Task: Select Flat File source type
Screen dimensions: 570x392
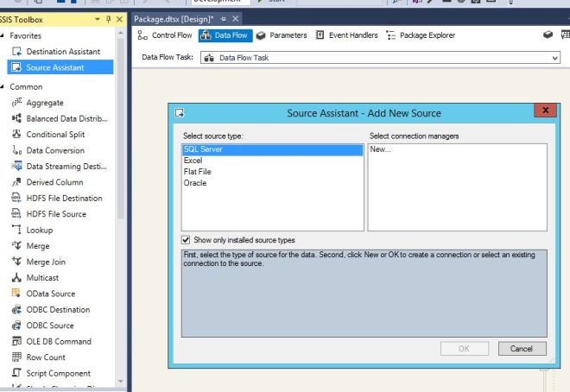Action: [197, 172]
